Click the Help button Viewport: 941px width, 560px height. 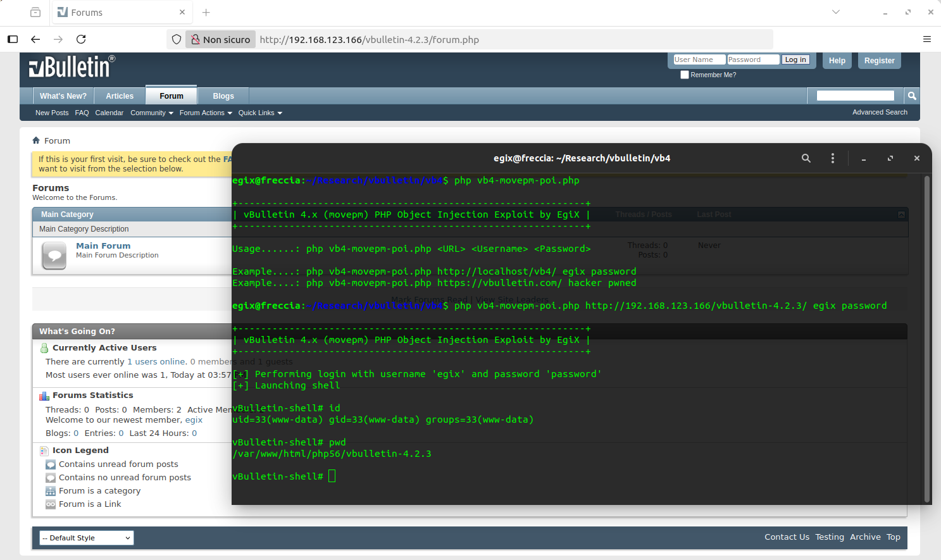coord(837,61)
